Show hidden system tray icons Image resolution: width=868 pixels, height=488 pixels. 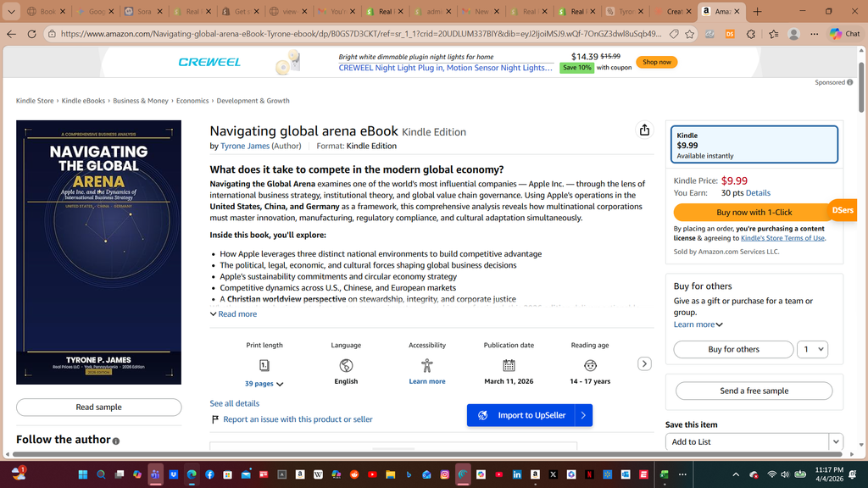pos(736,474)
